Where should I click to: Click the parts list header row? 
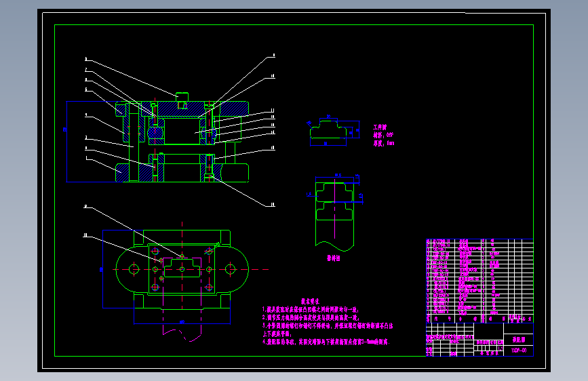(x=479, y=319)
